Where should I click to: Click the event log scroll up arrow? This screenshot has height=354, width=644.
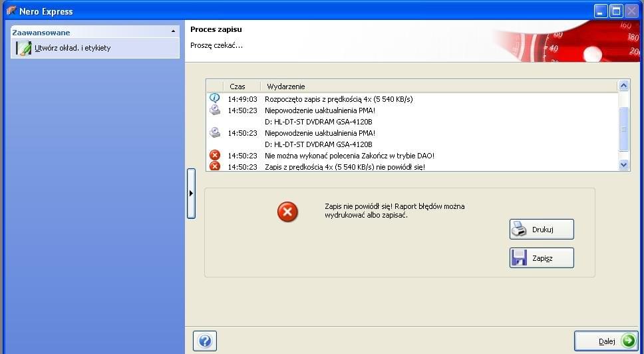tap(623, 85)
